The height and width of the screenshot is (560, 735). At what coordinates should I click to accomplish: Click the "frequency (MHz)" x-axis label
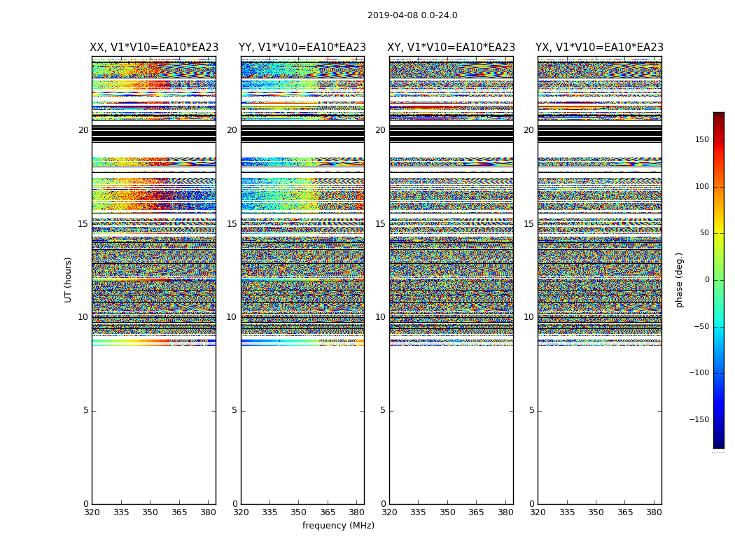pyautogui.click(x=338, y=526)
